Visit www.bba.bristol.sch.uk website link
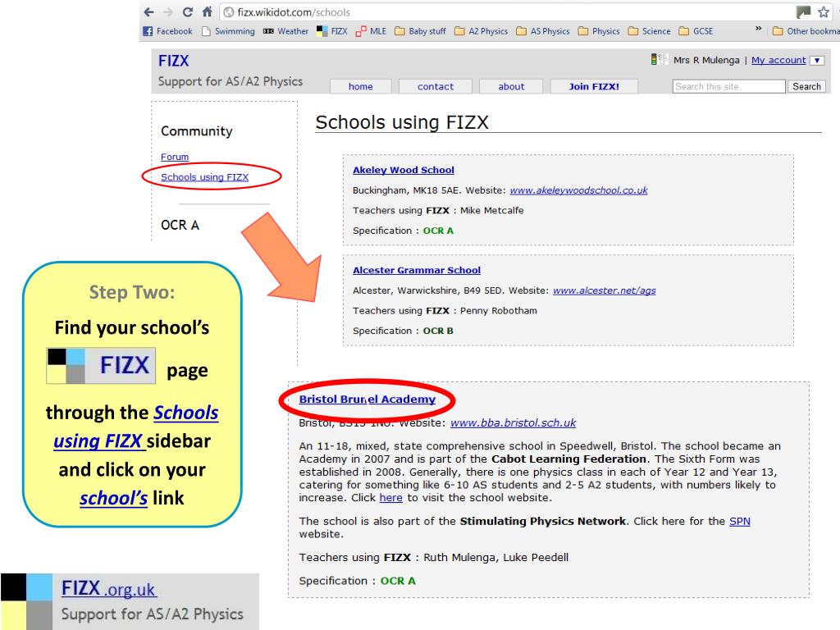Image resolution: width=840 pixels, height=630 pixels. [x=514, y=422]
